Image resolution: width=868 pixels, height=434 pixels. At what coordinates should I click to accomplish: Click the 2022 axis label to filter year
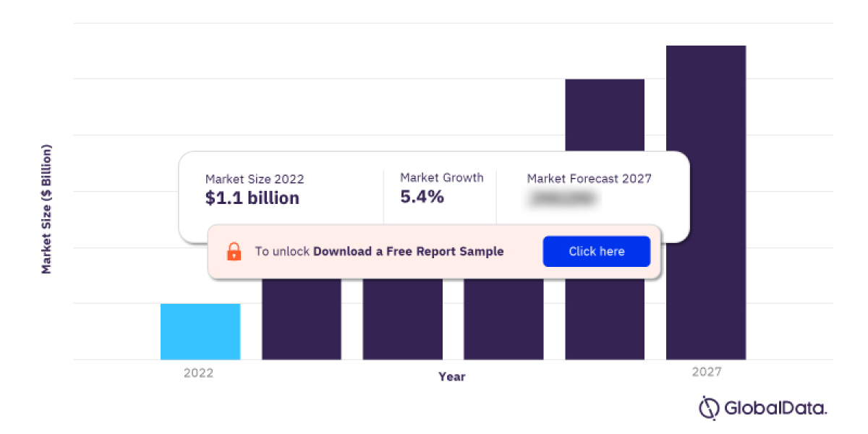point(199,373)
